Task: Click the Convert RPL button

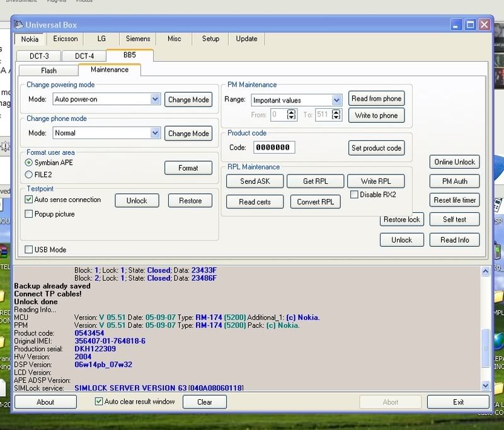Action: tap(316, 201)
